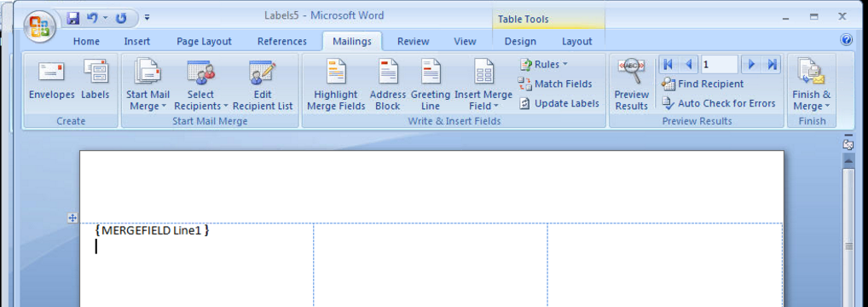This screenshot has width=868, height=307.
Task: Go to the first record
Action: tap(668, 64)
